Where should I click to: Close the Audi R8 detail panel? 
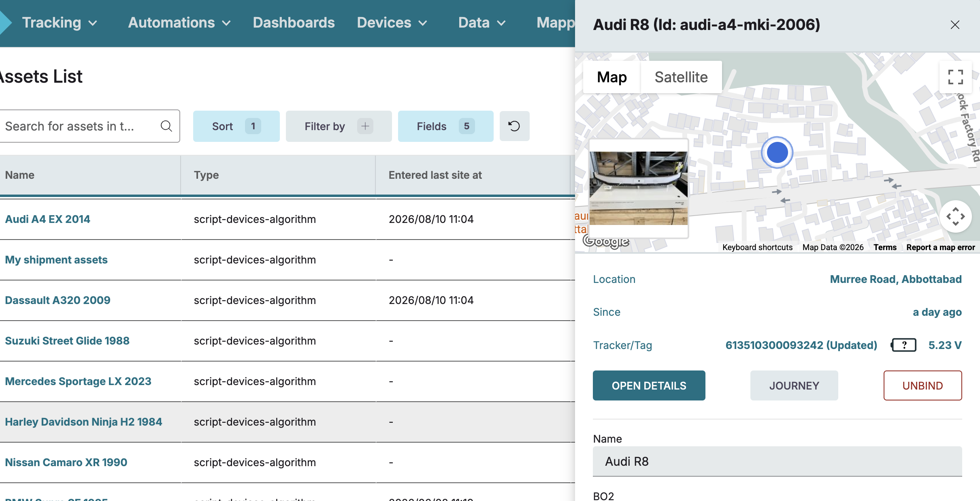(955, 25)
